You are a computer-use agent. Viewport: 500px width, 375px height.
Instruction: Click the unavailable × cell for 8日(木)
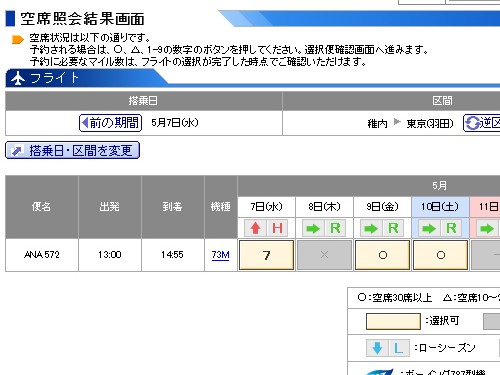(325, 255)
